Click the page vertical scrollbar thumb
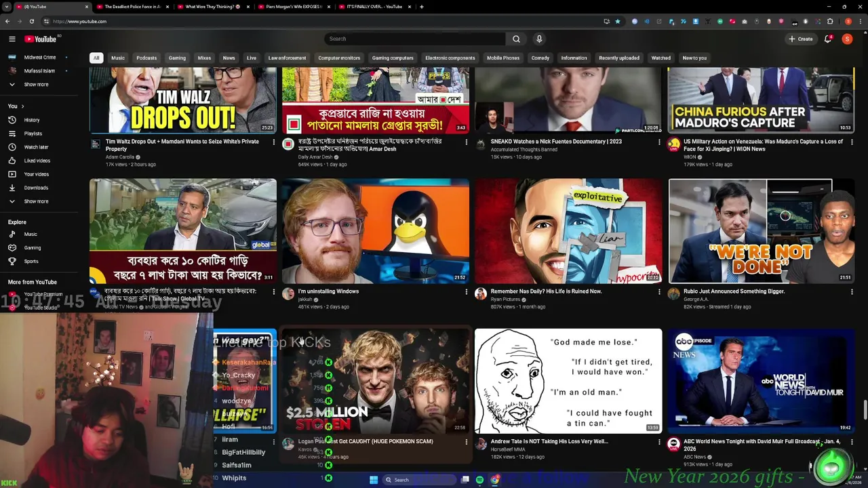 coord(865,410)
